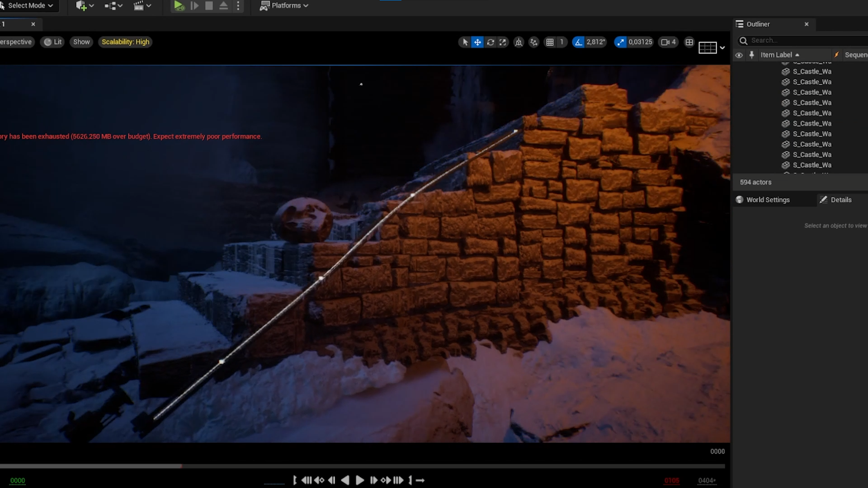Open the Show viewport flags menu

81,42
